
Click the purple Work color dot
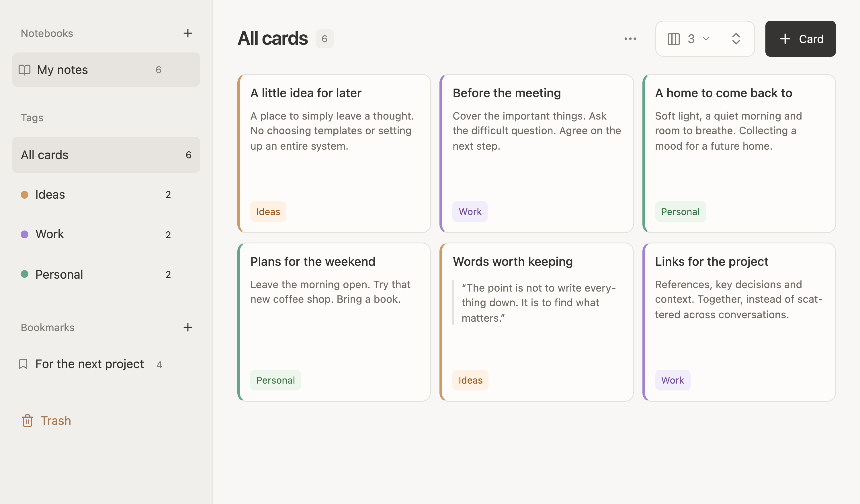pyautogui.click(x=25, y=234)
